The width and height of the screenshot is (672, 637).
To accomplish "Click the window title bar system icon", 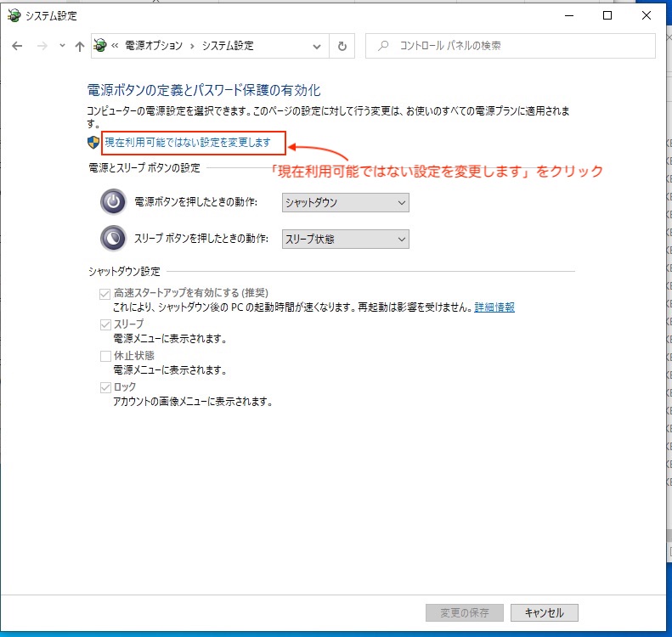I will [14, 15].
